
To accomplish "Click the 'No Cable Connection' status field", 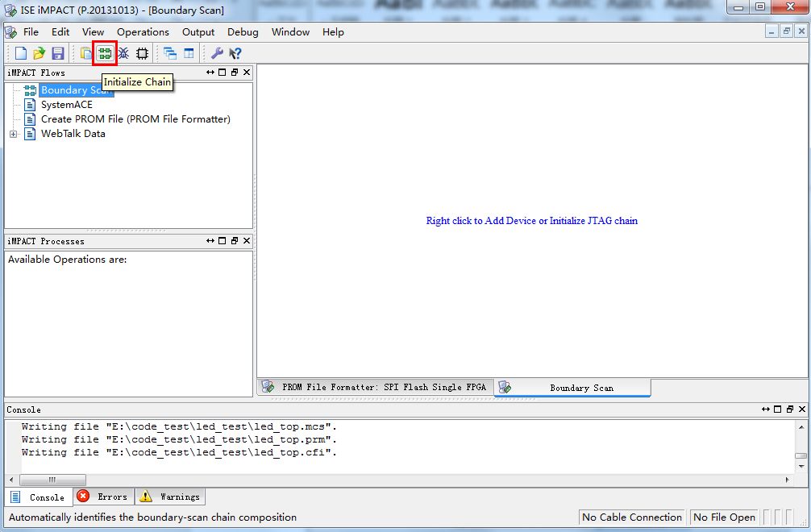I will click(631, 517).
